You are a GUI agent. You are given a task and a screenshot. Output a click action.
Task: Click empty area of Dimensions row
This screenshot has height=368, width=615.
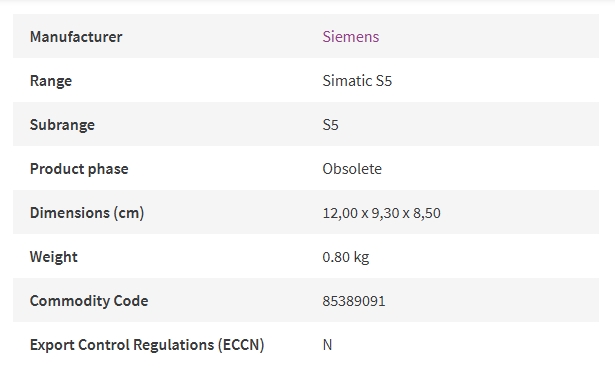[x=518, y=212]
